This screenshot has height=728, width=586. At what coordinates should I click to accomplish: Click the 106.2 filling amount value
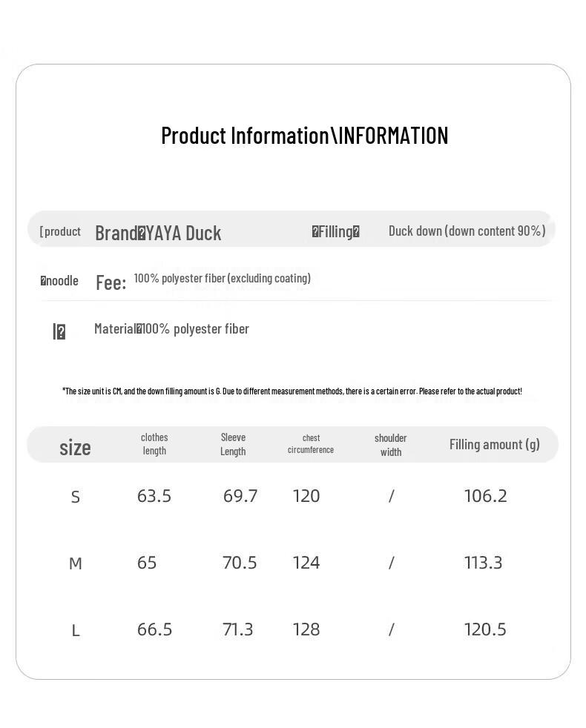tap(485, 496)
